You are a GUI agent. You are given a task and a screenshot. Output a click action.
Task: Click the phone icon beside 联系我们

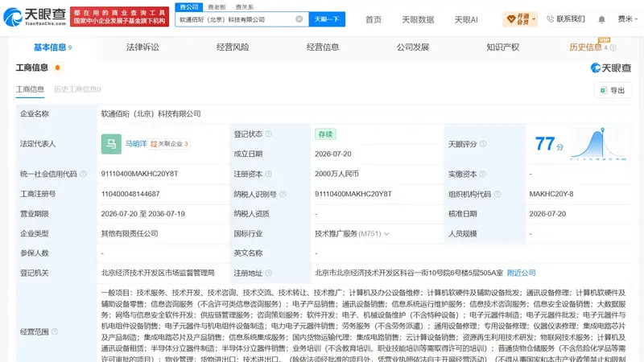point(550,19)
